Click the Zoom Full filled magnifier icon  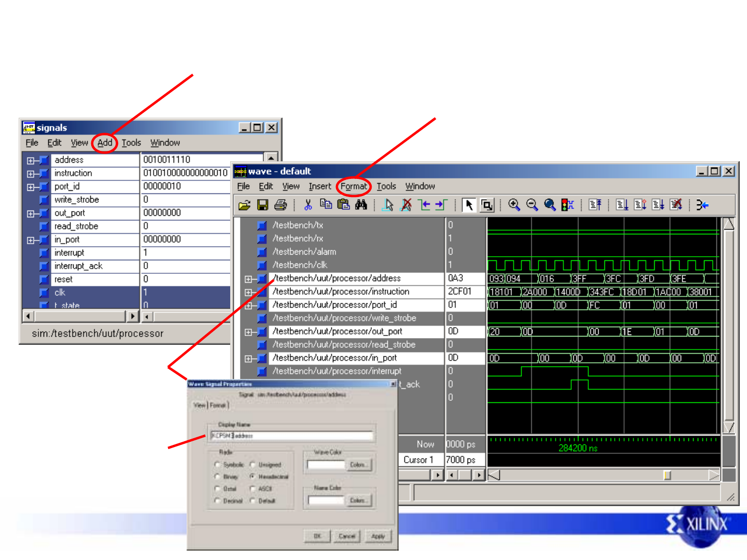[550, 205]
